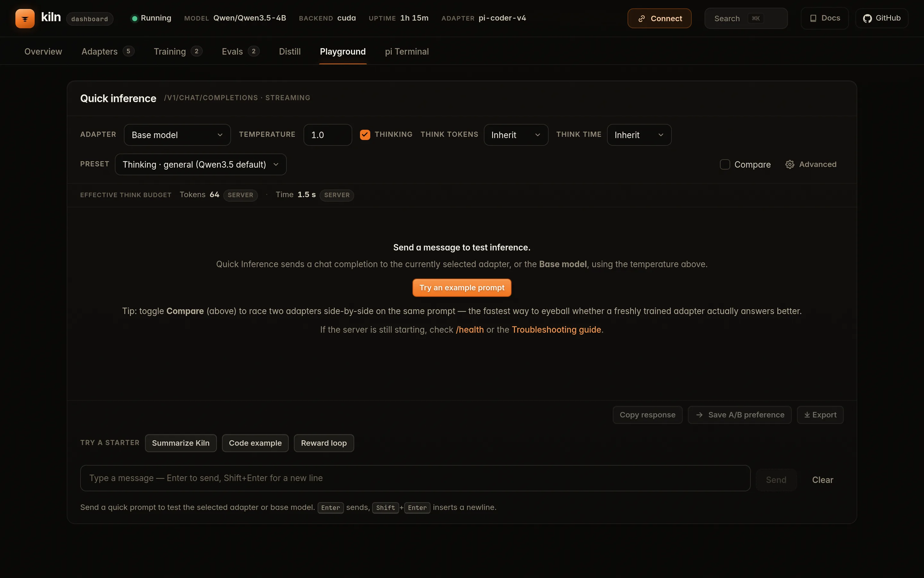Open the Adapter Base model dropdown
924x578 pixels.
tap(177, 135)
